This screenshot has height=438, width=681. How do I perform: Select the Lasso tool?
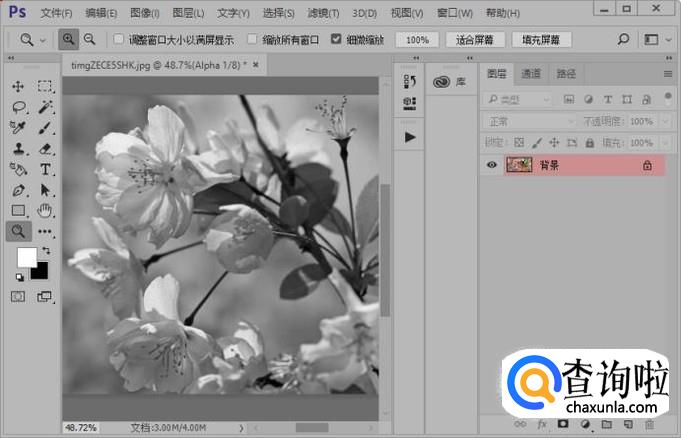click(18, 107)
